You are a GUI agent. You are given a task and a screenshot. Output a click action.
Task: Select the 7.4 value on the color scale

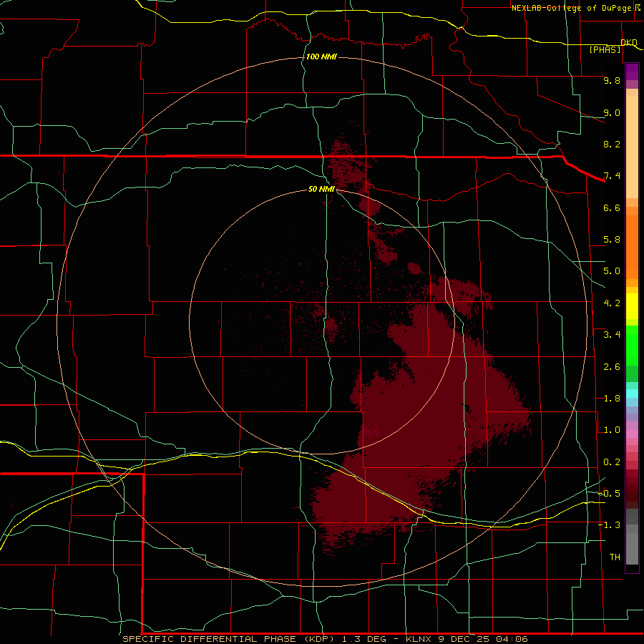[612, 176]
